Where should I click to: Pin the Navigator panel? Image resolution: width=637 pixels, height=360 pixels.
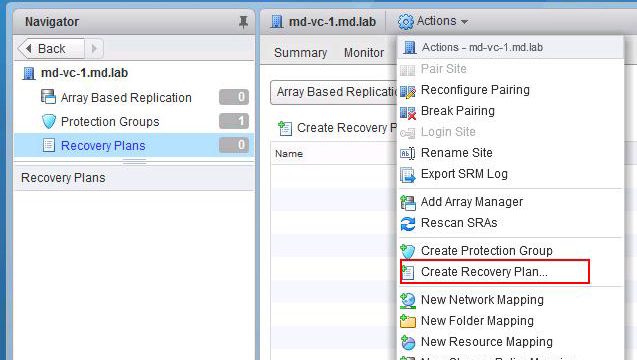pos(243,22)
